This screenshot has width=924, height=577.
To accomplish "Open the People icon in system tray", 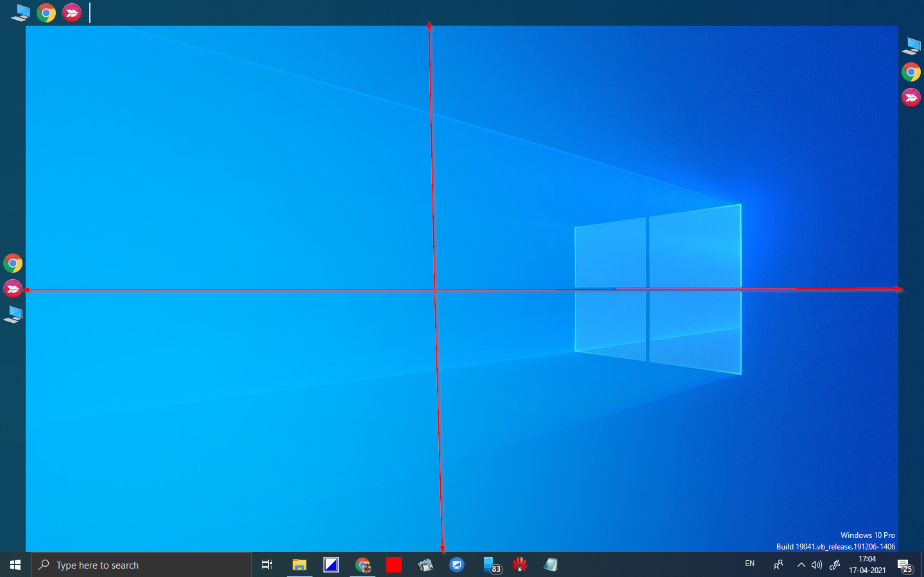I will pyautogui.click(x=778, y=565).
